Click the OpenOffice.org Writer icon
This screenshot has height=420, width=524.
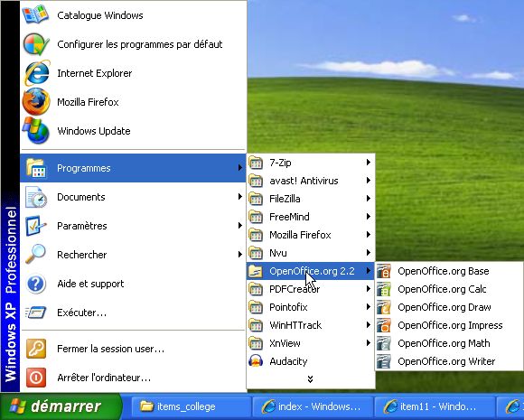pos(384,361)
